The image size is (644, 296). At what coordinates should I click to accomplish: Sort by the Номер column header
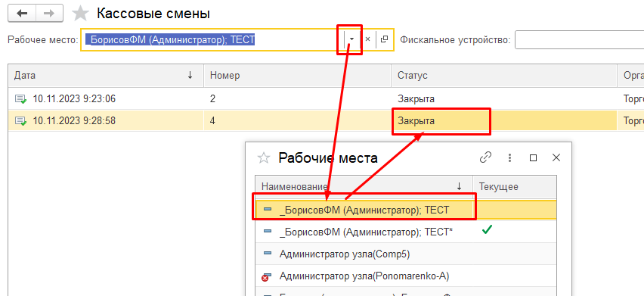pyautogui.click(x=297, y=76)
